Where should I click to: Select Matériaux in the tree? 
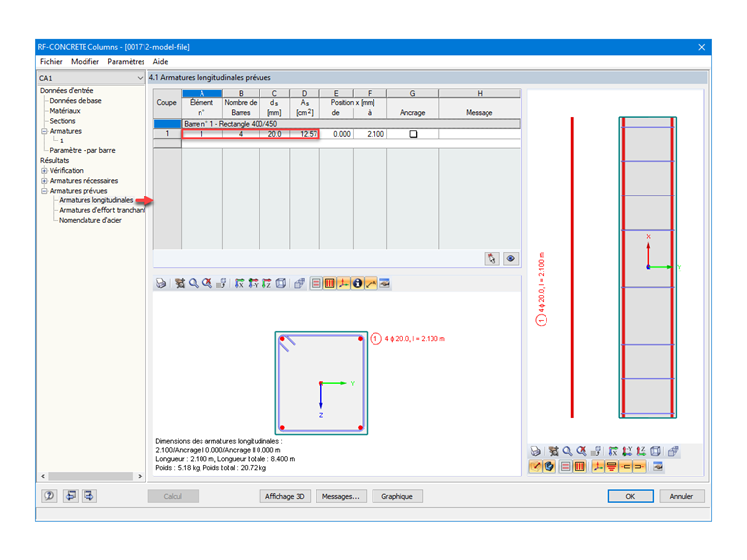[x=65, y=111]
